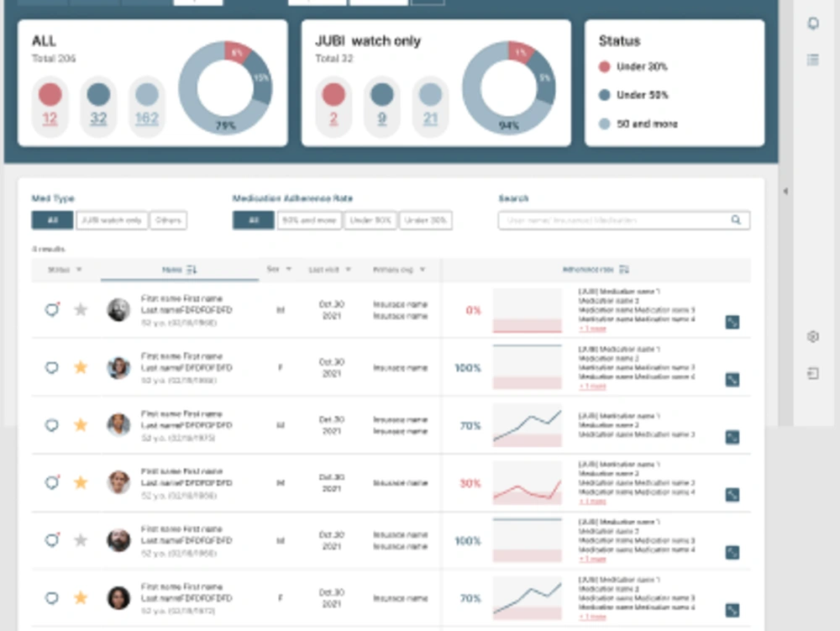Open chat for the 30% adherence patient
Screen dimensions: 840x631
coord(52,482)
